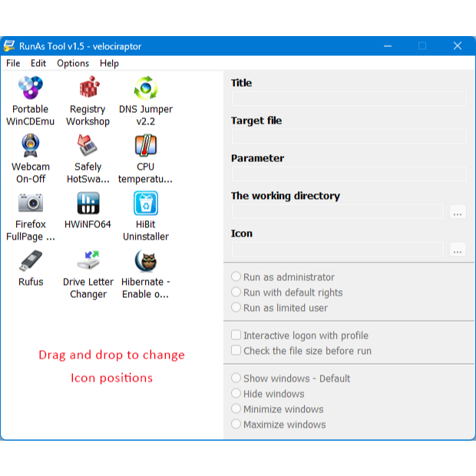The height and width of the screenshot is (476, 476).
Task: Select the DNS Jumper v2.2 icon
Action: pyautogui.click(x=146, y=88)
